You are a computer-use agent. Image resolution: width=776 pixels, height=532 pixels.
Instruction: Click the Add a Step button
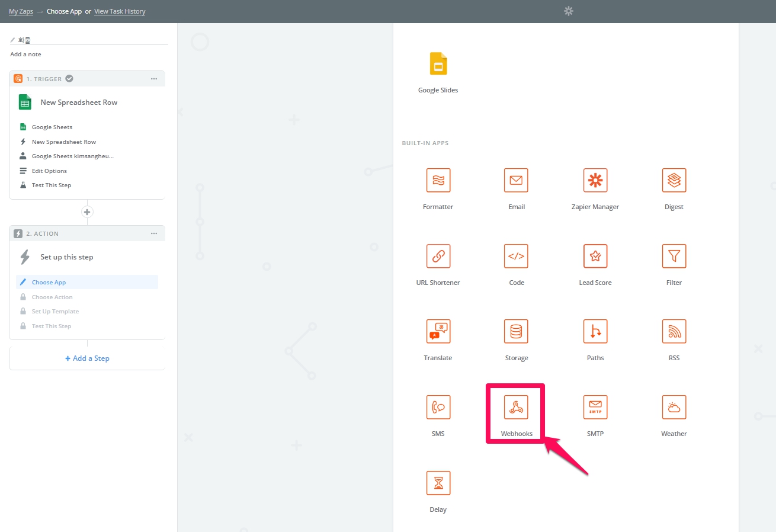coord(87,358)
